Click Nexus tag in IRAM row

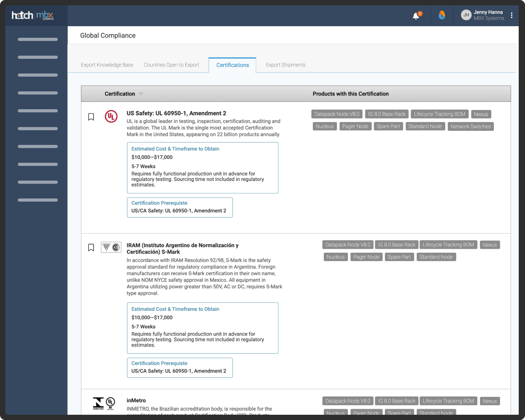(490, 245)
